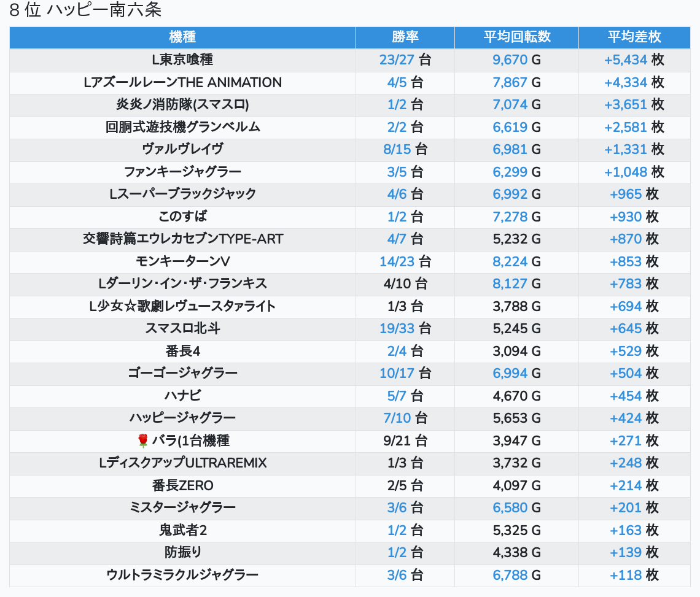Click average spins 8,224 G
700x597 pixels.
[517, 262]
